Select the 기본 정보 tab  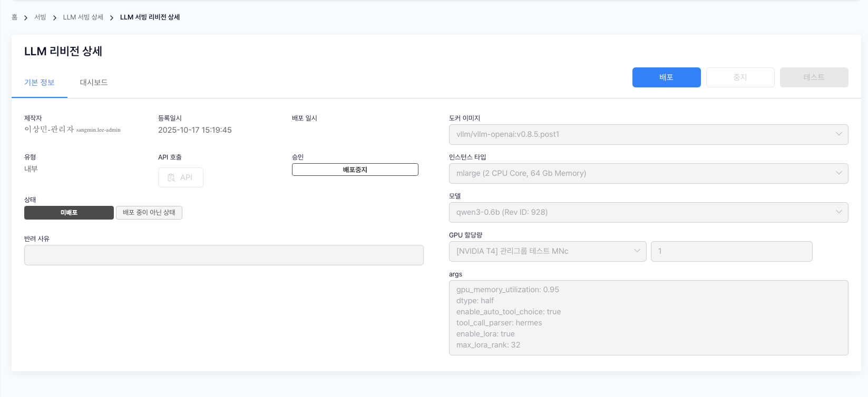coord(40,83)
